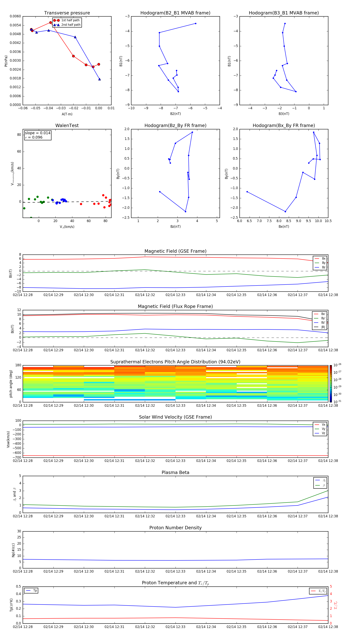Click the "Magnetic Field (Flux Rope Frame)" title
Image resolution: width=351 pixels, height=644 pixels.
175,307
